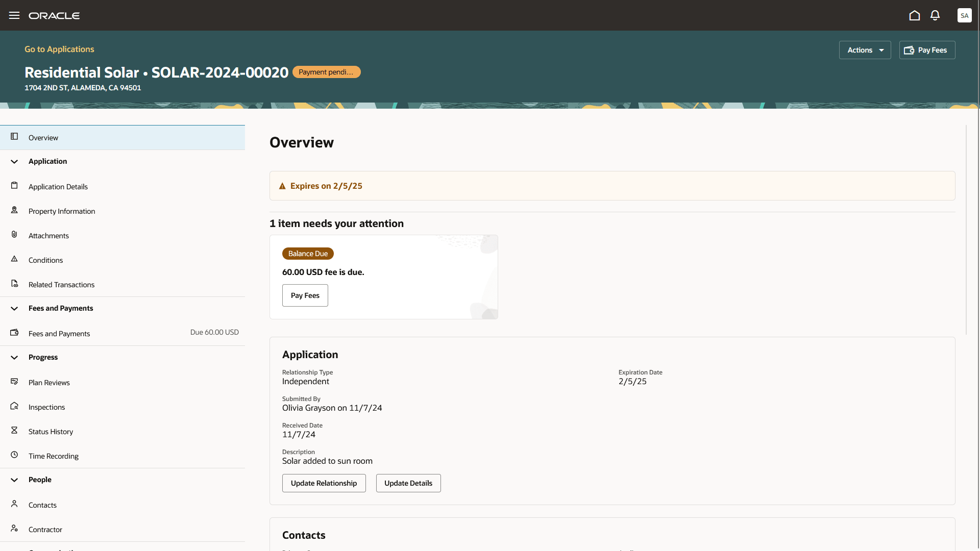
Task: Click the Inspections sidebar icon
Action: click(14, 406)
